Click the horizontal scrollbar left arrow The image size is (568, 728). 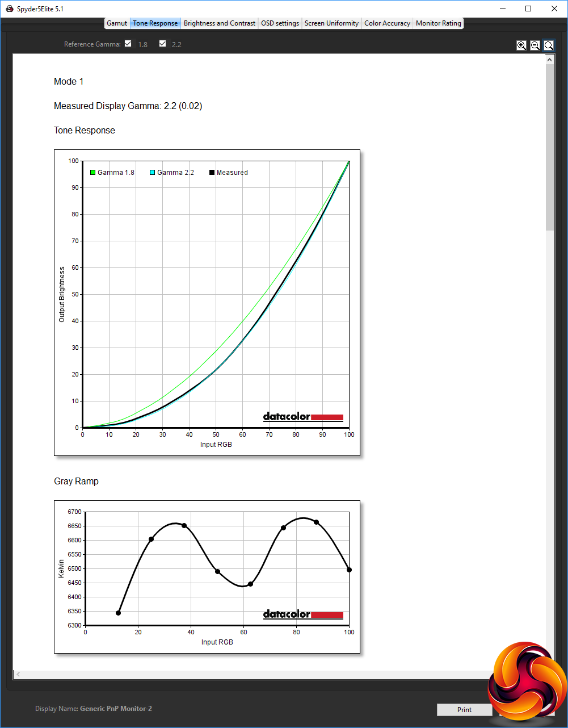click(18, 675)
